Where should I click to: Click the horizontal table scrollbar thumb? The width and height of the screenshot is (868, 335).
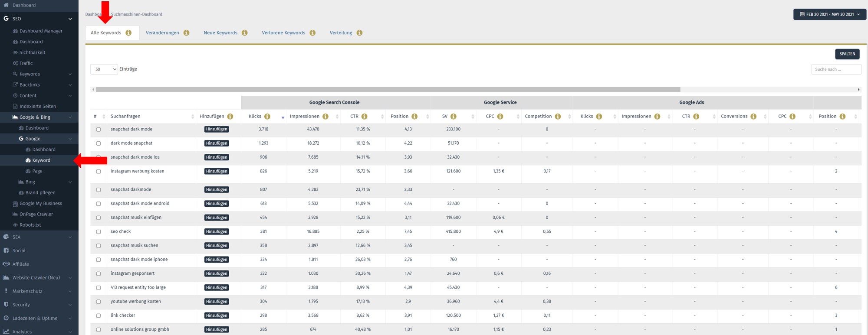[x=388, y=90]
